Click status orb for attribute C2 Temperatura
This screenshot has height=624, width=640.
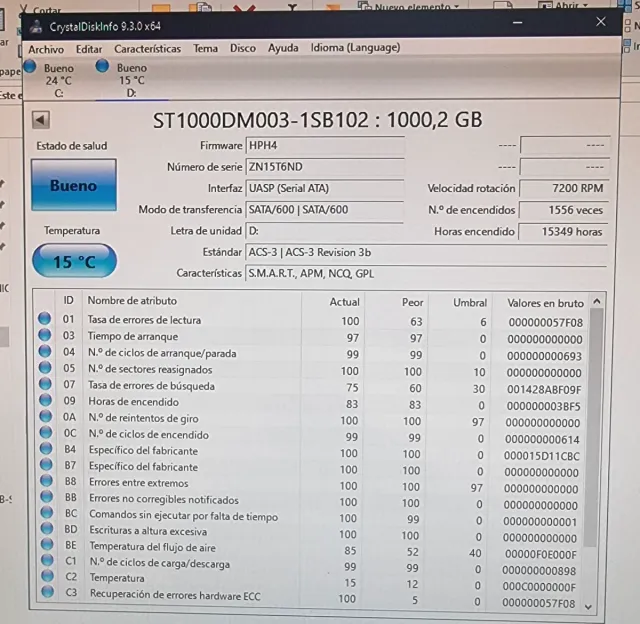(45, 577)
